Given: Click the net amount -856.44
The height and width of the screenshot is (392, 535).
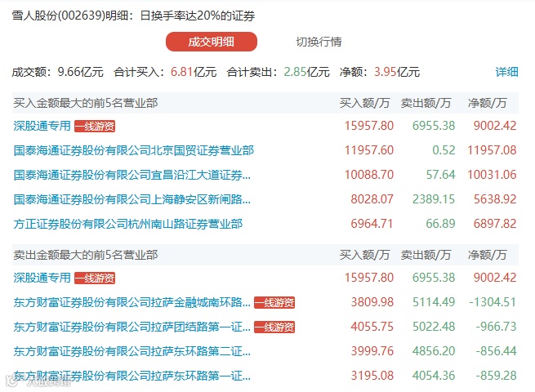Looking at the screenshot, I should [496, 351].
